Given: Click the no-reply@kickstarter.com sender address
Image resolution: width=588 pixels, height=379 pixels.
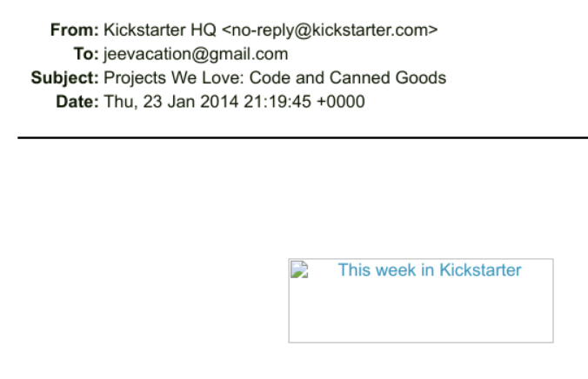Looking at the screenshot, I should tap(330, 30).
